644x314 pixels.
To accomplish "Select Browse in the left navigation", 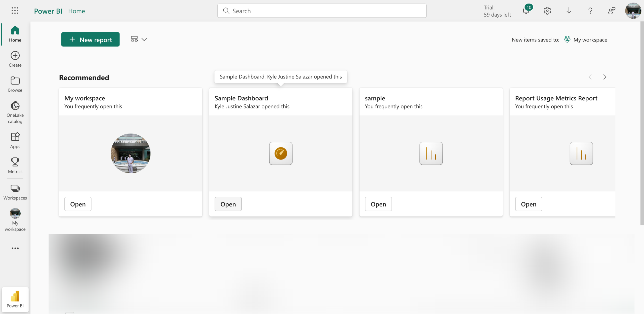I will pos(15,84).
